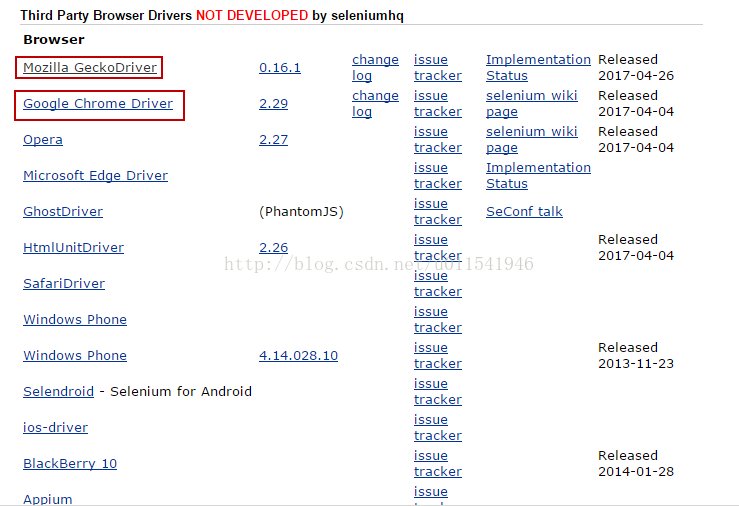The image size is (739, 506).
Task: Open the ios-driver link
Action: point(56,427)
